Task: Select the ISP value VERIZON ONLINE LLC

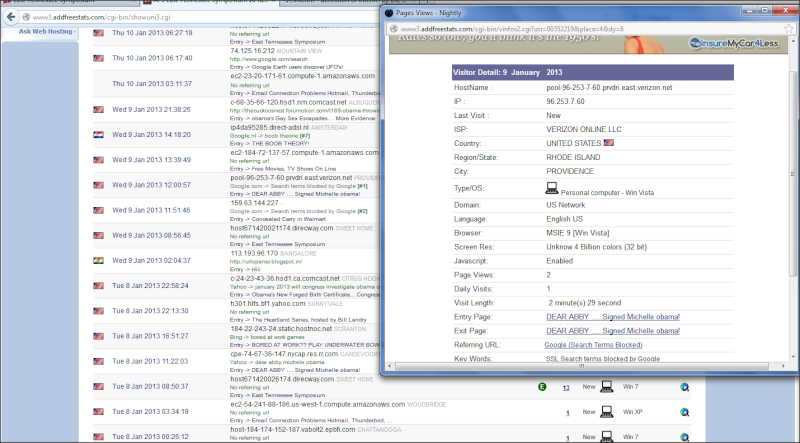Action: (x=584, y=130)
